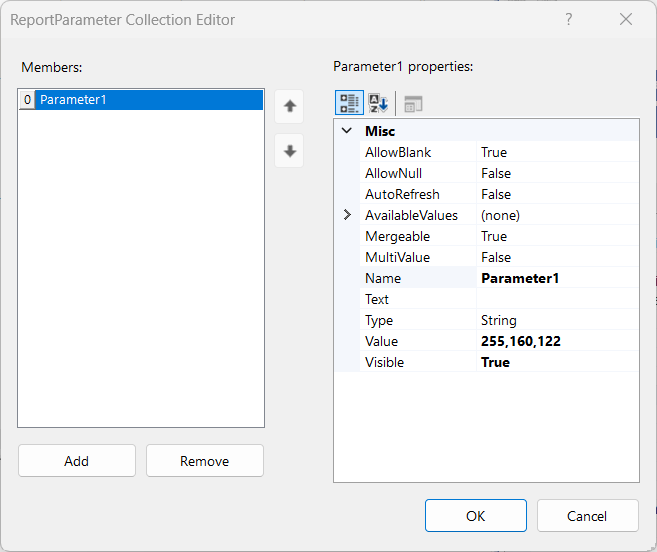Select the AllowBlank True value
657x552 pixels.
[556, 152]
